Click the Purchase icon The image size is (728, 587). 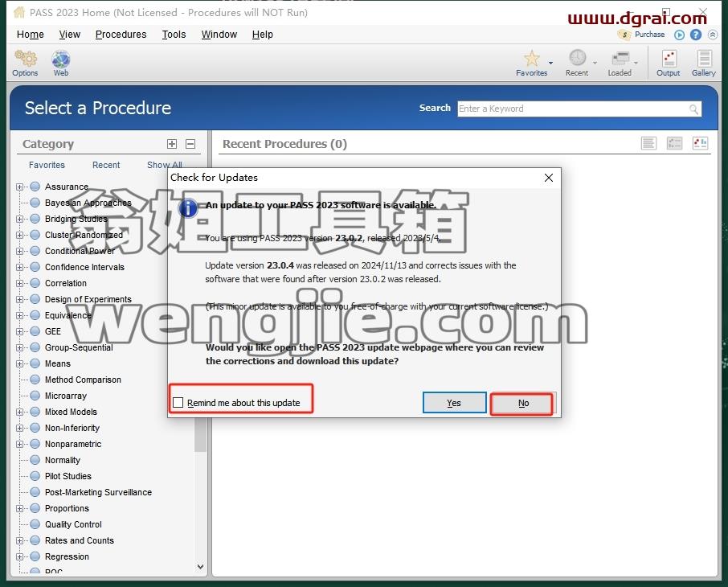point(624,35)
